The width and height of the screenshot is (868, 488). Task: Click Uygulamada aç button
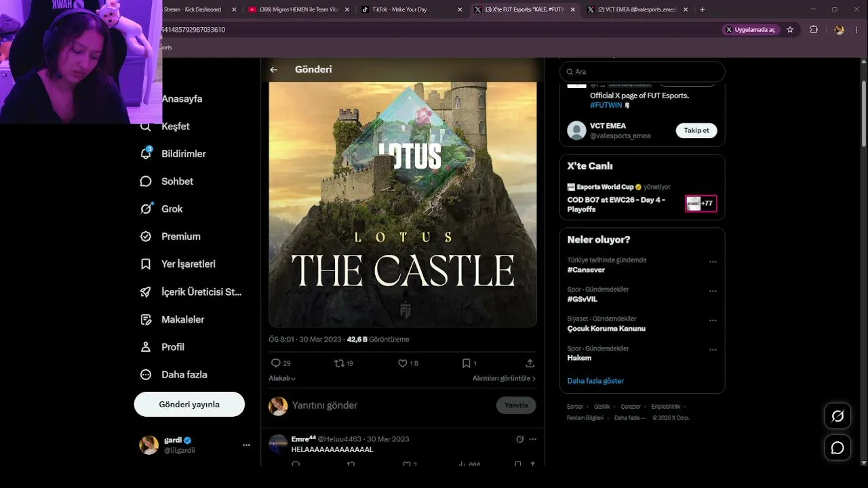point(750,30)
